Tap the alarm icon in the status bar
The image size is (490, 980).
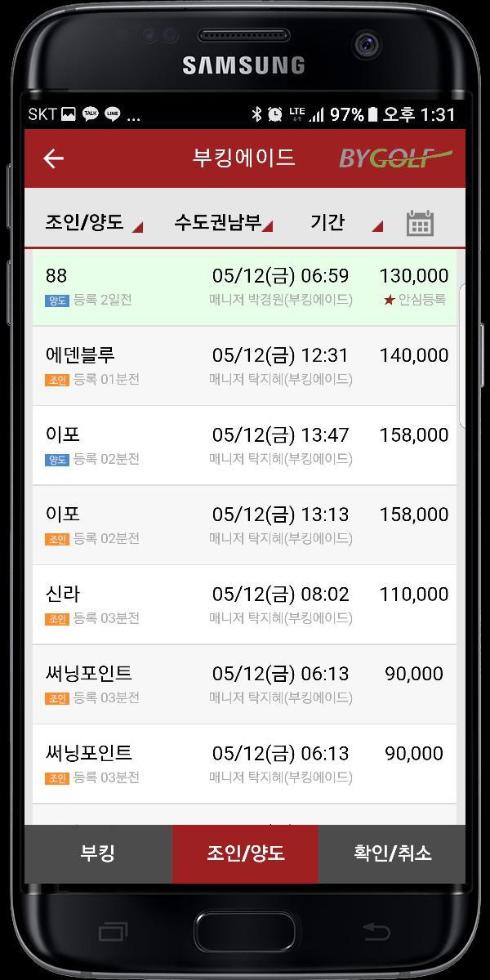pyautogui.click(x=274, y=114)
